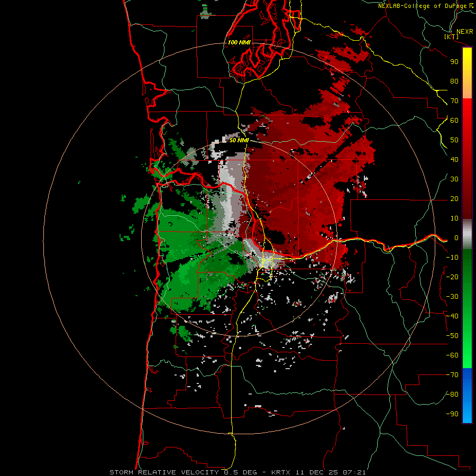Click the 60 value on velocity scale
This screenshot has height=476, width=476.
454,121
